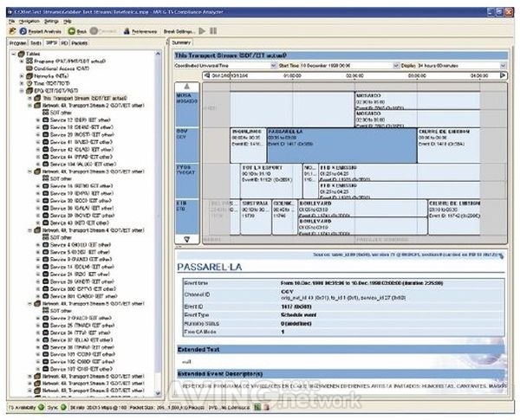Expand the Networks (NITs) node
520x420 pixels.
pyautogui.click(x=22, y=76)
